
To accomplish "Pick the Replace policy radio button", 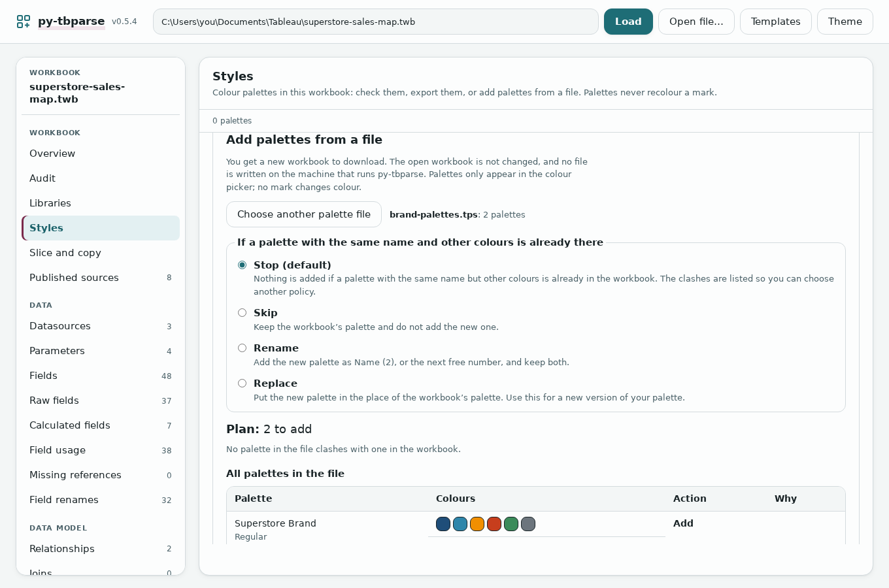I will click(242, 383).
